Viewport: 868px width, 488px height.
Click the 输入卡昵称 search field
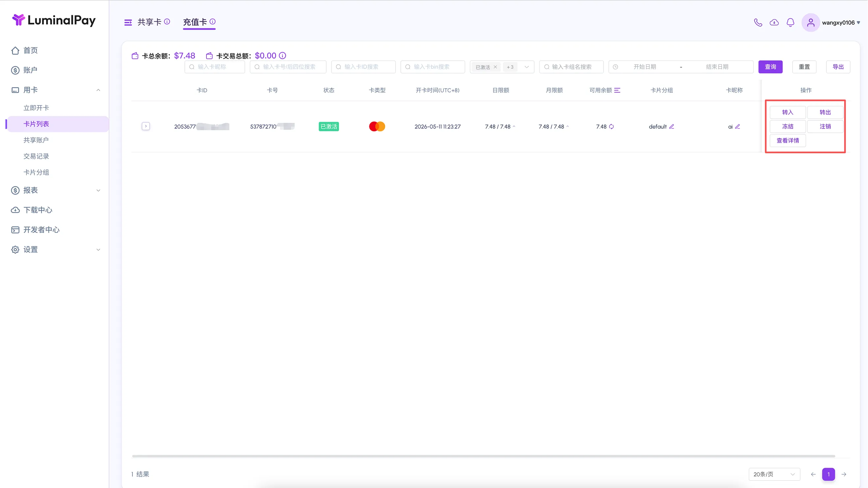point(215,67)
